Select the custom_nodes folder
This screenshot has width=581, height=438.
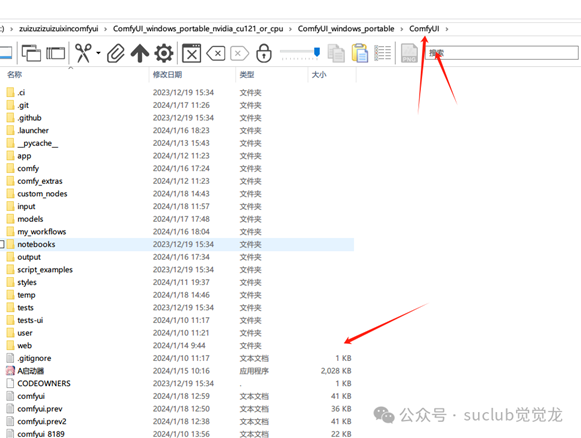pyautogui.click(x=42, y=194)
